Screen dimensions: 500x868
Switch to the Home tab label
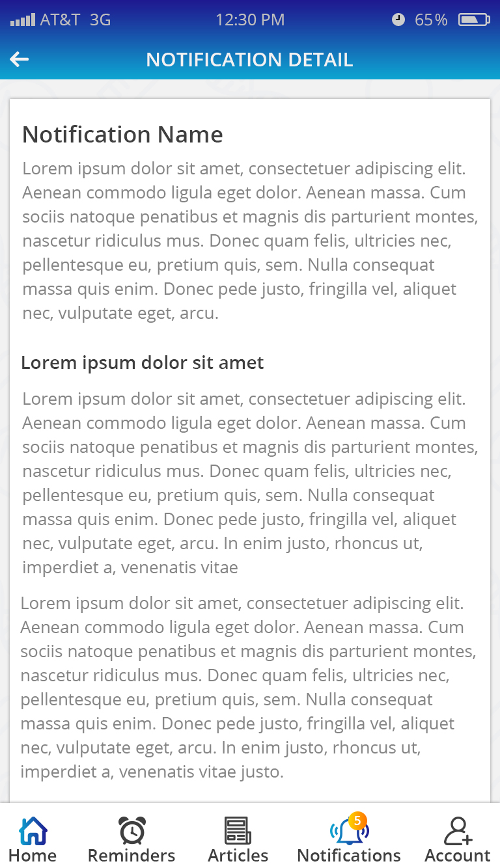click(x=33, y=855)
